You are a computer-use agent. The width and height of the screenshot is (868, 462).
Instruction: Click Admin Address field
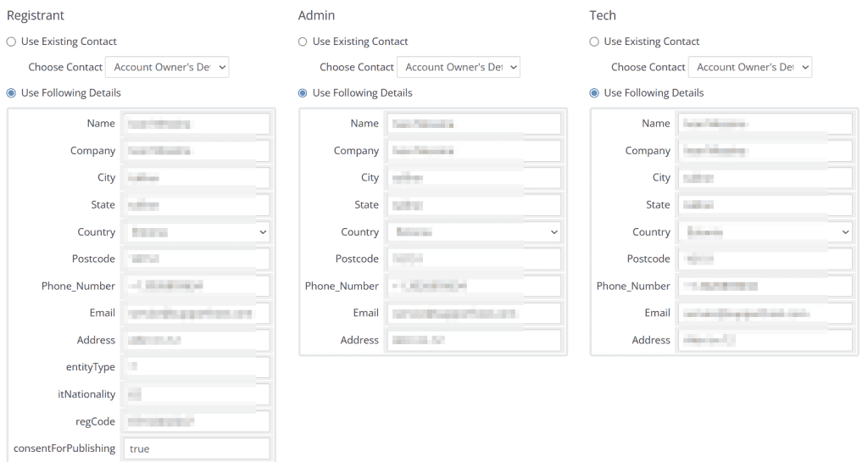[474, 340]
